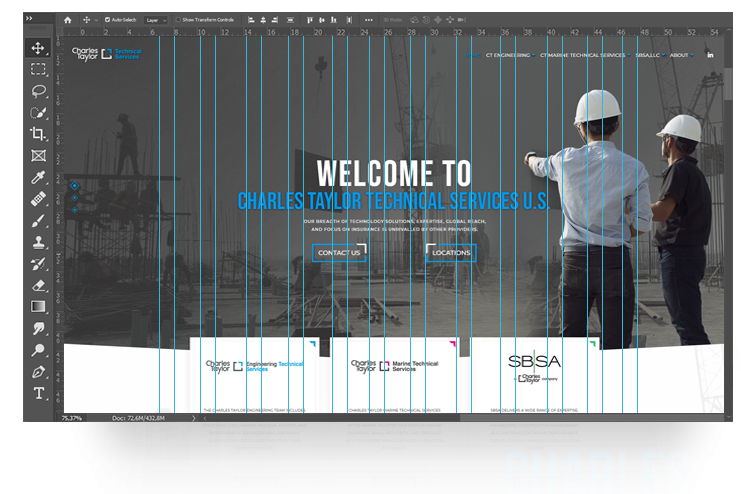Toggle the Auto-Select checkbox
This screenshot has width=741, height=494.
[107, 20]
